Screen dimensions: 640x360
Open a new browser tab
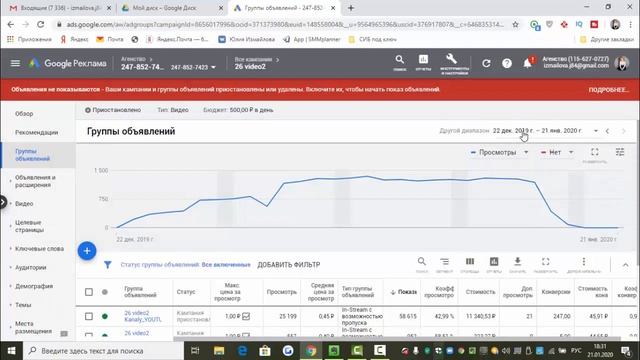pos(351,8)
